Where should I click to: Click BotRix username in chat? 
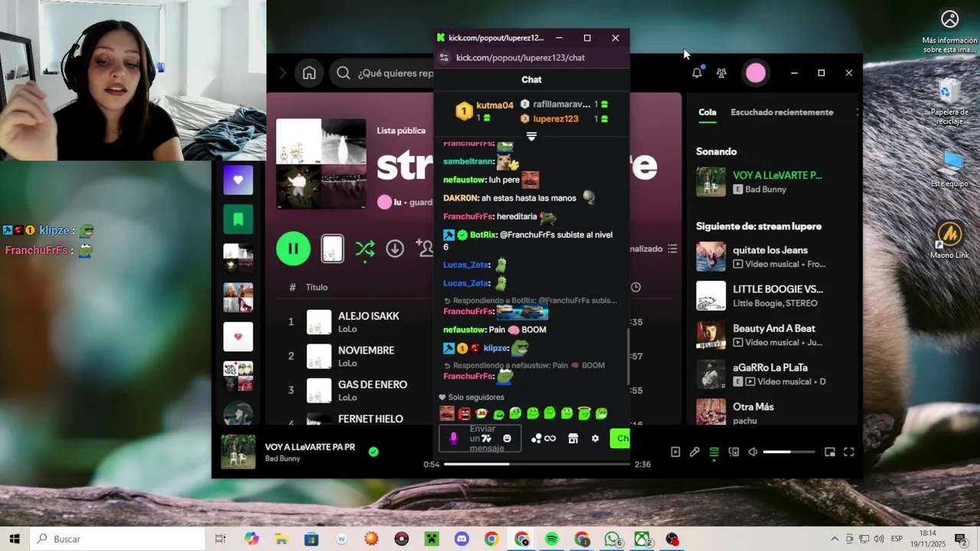coord(482,235)
